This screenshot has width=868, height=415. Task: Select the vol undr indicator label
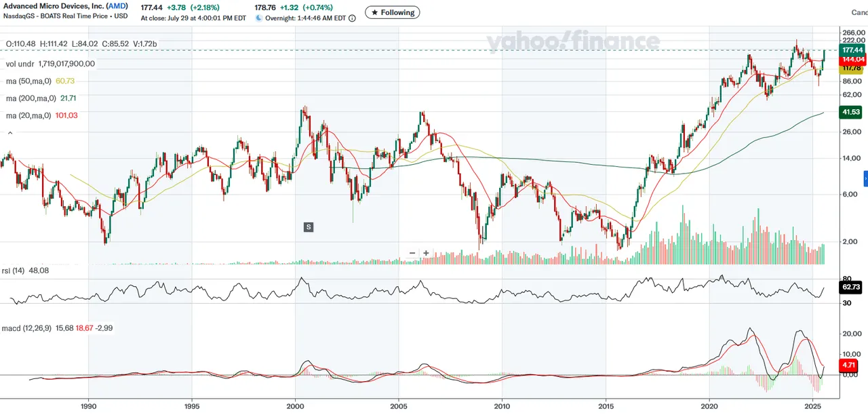pos(20,63)
